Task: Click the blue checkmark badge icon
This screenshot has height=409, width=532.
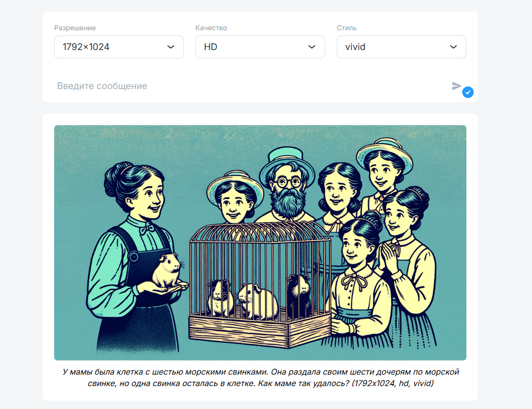Action: pos(468,92)
